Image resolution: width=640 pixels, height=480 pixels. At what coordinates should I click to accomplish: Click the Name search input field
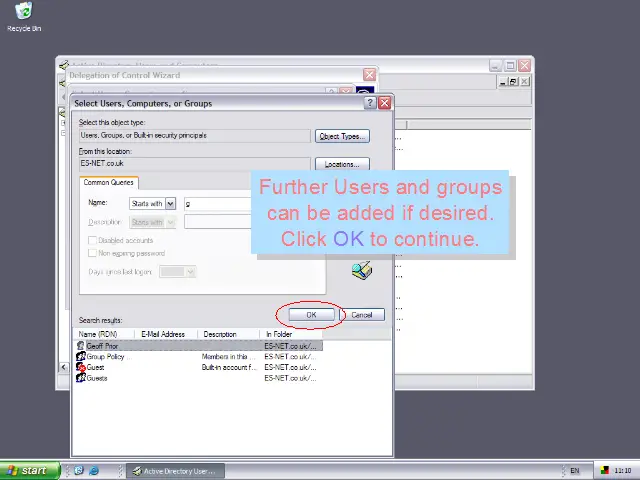218,203
